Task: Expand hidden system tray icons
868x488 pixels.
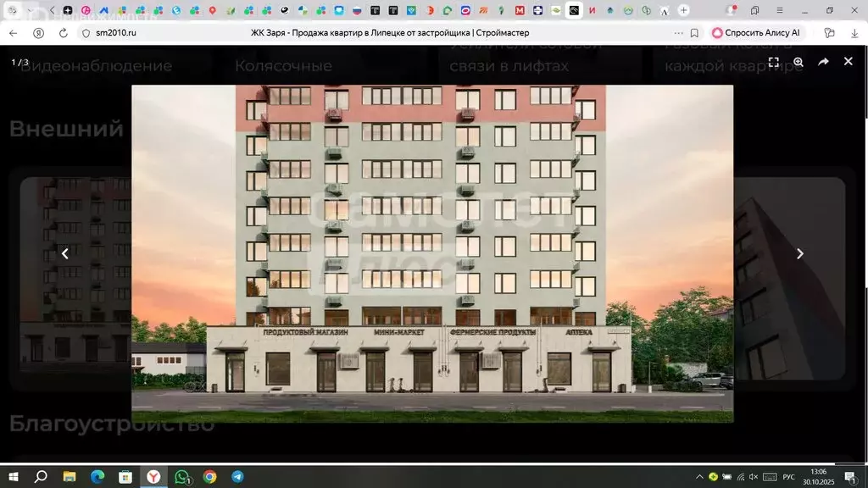Action: pos(699,477)
